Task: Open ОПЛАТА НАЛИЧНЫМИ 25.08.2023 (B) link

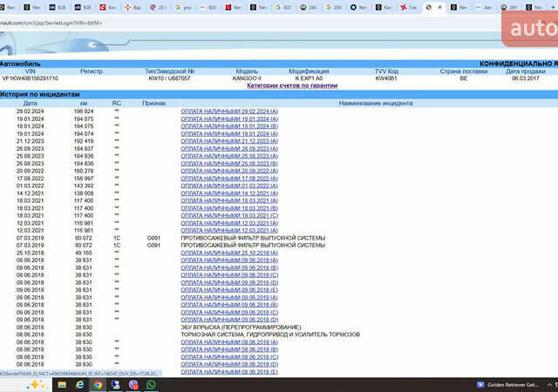Action: [228, 163]
